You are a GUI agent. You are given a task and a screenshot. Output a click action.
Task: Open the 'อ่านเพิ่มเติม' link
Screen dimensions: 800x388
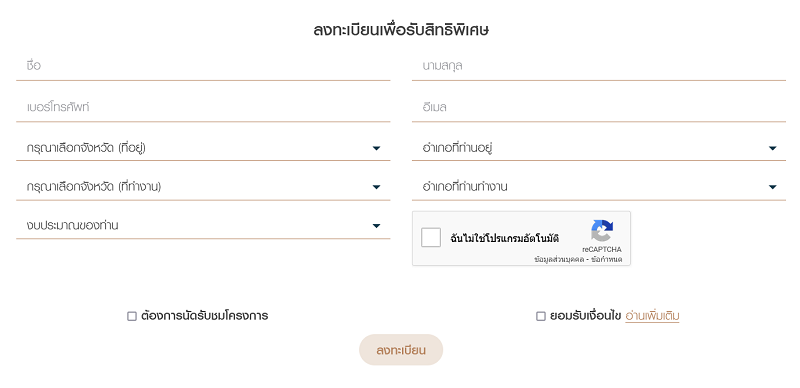(652, 316)
